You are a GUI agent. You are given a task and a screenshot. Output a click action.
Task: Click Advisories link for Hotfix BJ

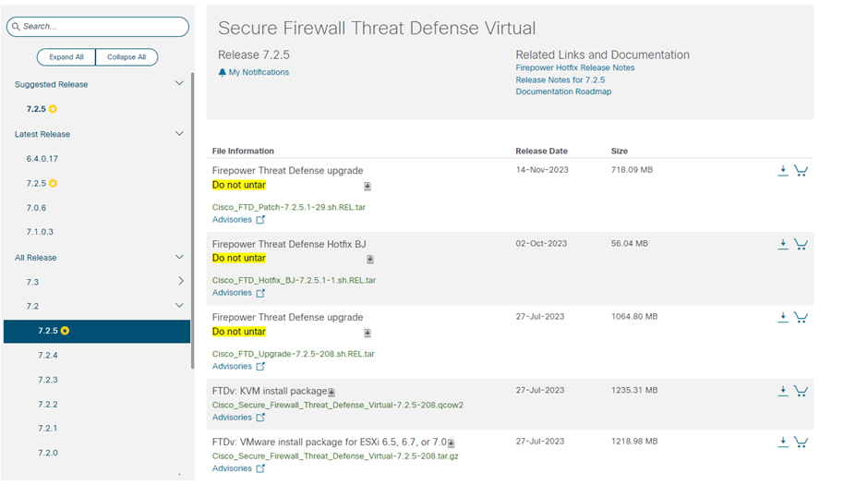[x=232, y=293]
